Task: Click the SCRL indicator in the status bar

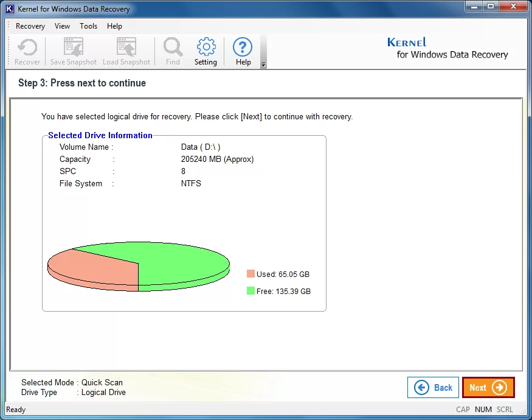Action: [x=505, y=409]
